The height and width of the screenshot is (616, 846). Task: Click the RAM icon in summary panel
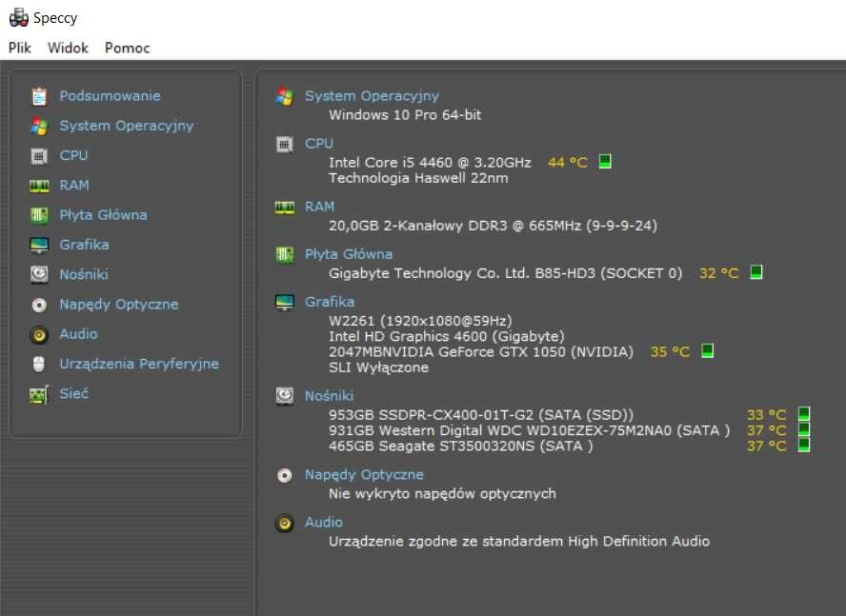tap(284, 208)
